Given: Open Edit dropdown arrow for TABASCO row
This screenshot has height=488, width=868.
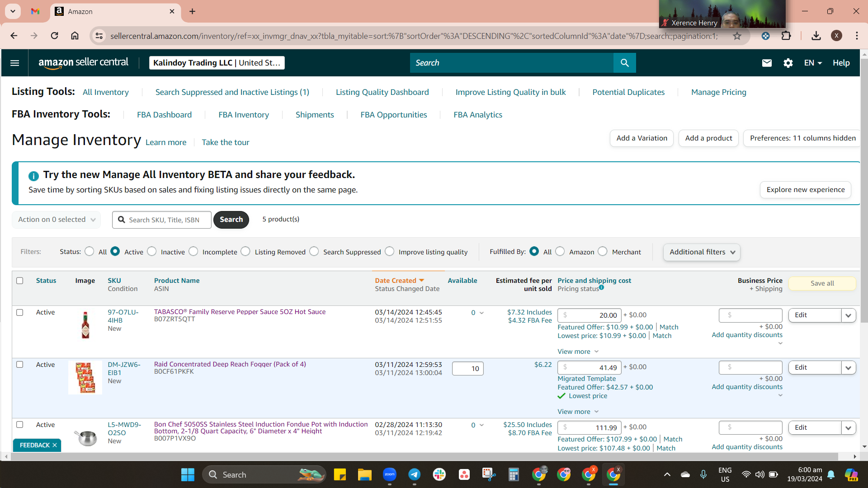Looking at the screenshot, I should [x=849, y=315].
